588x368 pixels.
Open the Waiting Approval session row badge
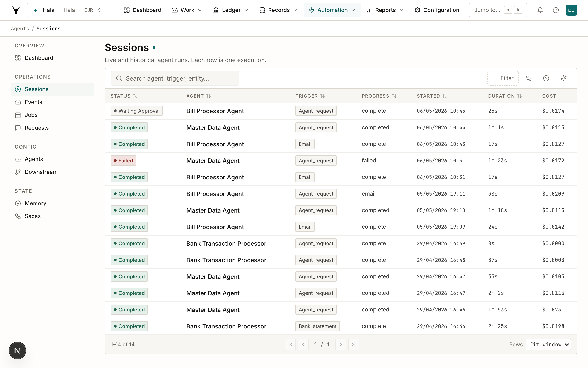pyautogui.click(x=137, y=111)
